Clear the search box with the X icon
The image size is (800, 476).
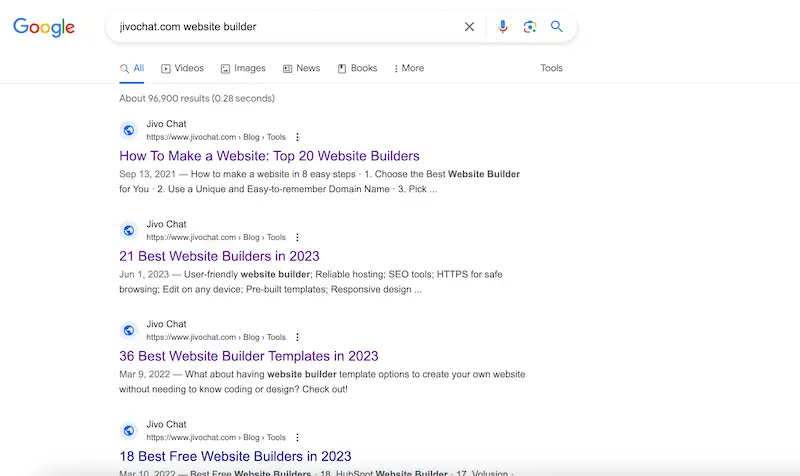click(469, 27)
